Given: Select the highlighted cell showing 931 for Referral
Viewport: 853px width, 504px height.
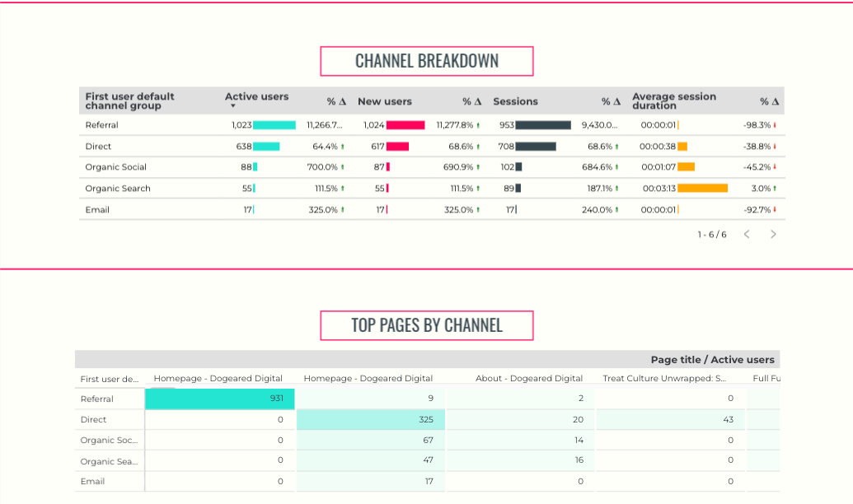Looking at the screenshot, I should [219, 398].
